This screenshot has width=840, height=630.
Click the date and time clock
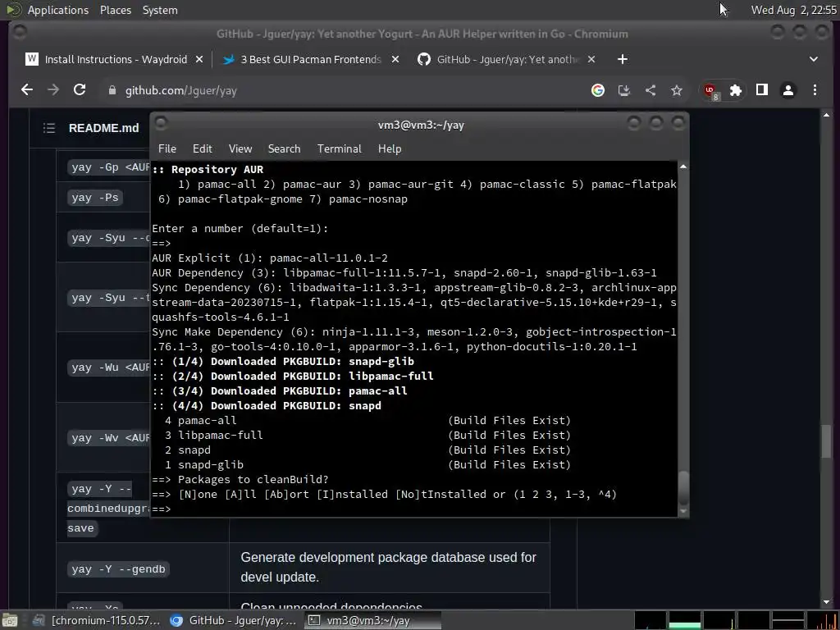(x=793, y=10)
